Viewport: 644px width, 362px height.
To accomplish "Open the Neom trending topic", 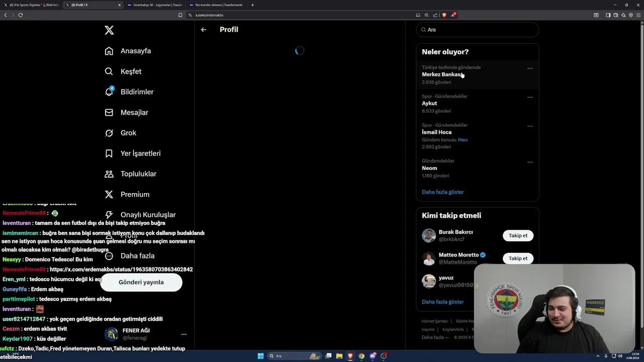I will pyautogui.click(x=477, y=168).
